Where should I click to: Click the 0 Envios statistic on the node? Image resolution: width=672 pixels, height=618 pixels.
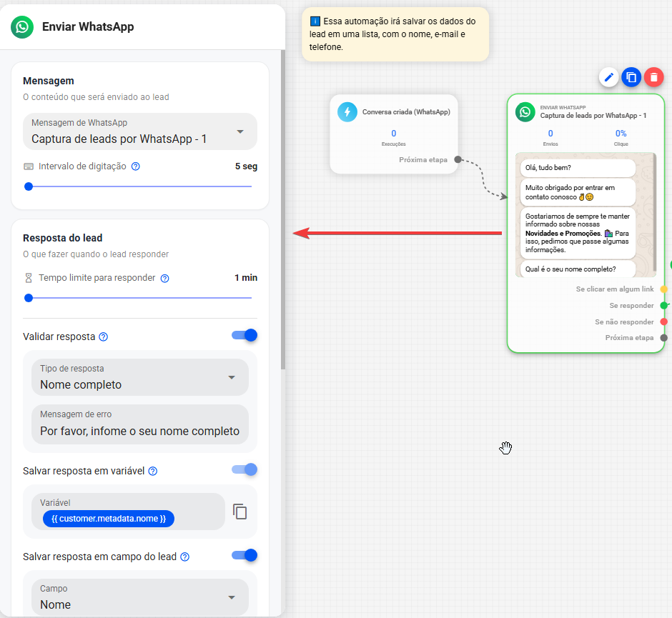550,137
